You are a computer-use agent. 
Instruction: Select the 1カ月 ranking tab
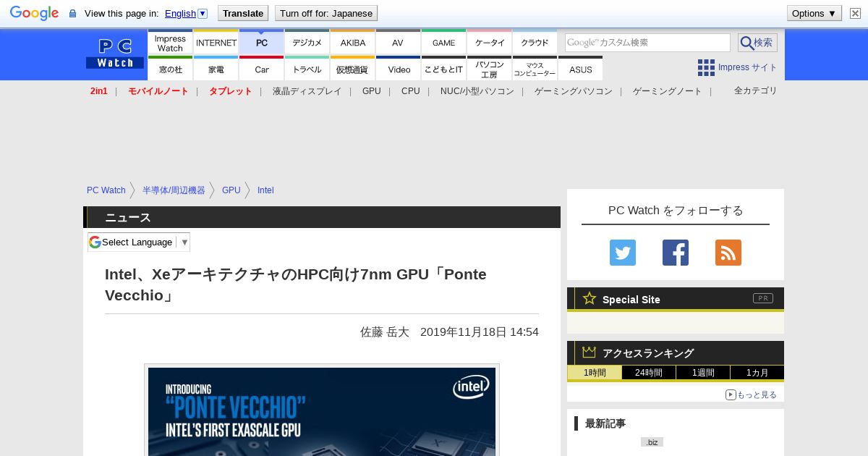point(757,373)
